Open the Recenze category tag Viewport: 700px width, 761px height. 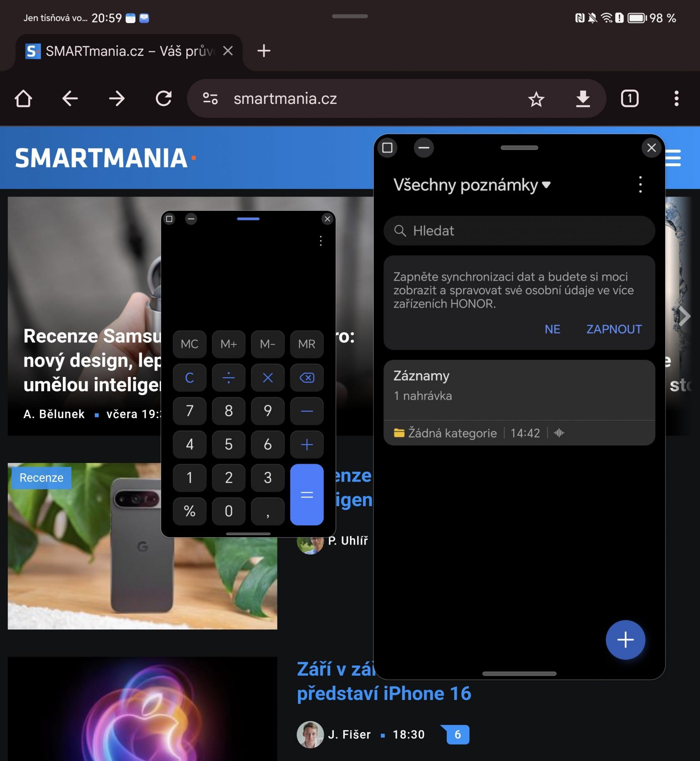tap(41, 478)
